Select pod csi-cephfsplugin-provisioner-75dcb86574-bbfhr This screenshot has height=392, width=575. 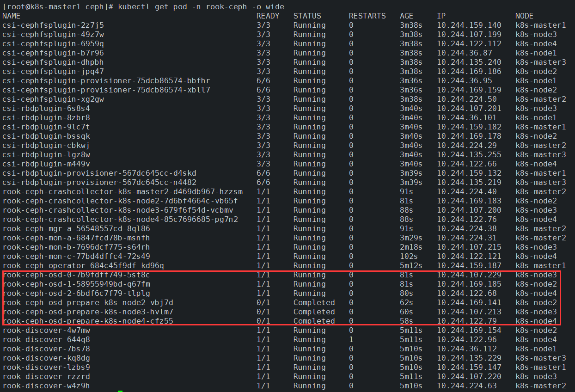tap(106, 80)
